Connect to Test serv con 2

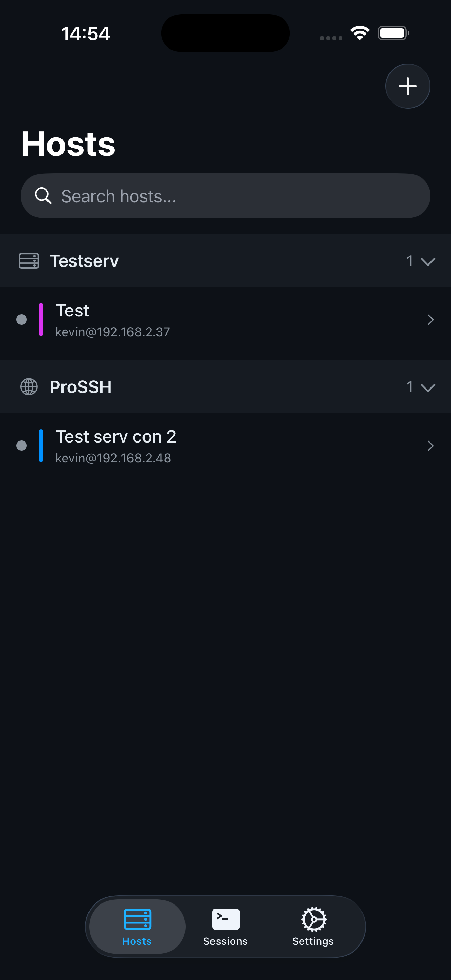(x=190, y=446)
